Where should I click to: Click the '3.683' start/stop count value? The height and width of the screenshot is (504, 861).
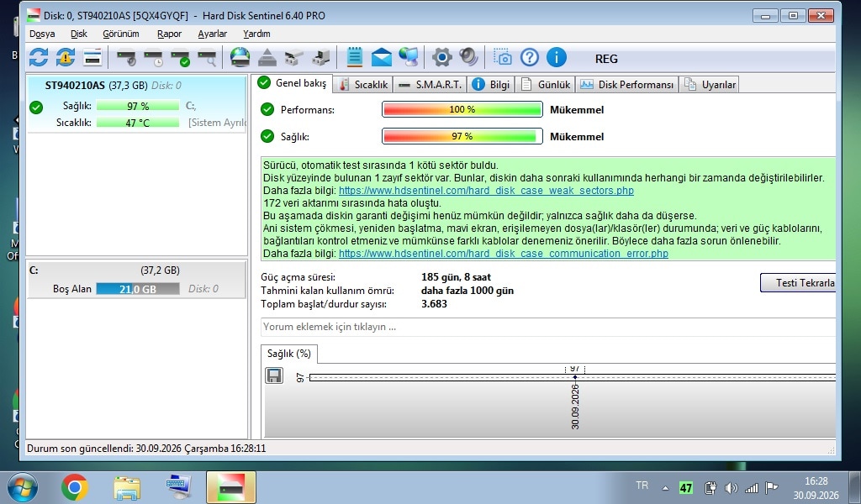coord(435,304)
